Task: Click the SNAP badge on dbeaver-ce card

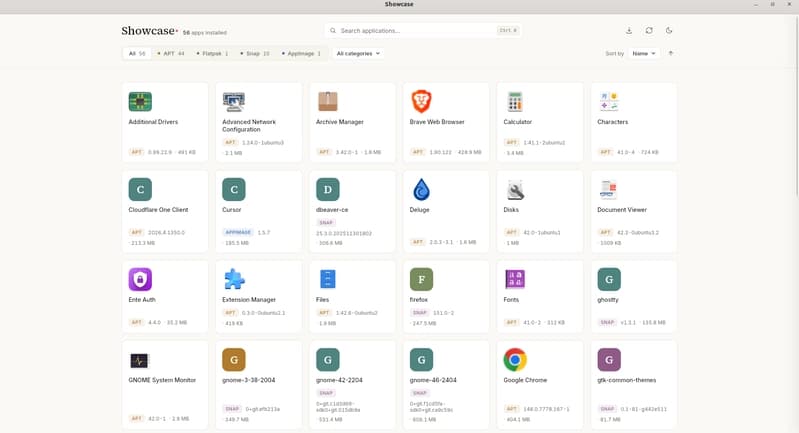Action: tap(326, 223)
